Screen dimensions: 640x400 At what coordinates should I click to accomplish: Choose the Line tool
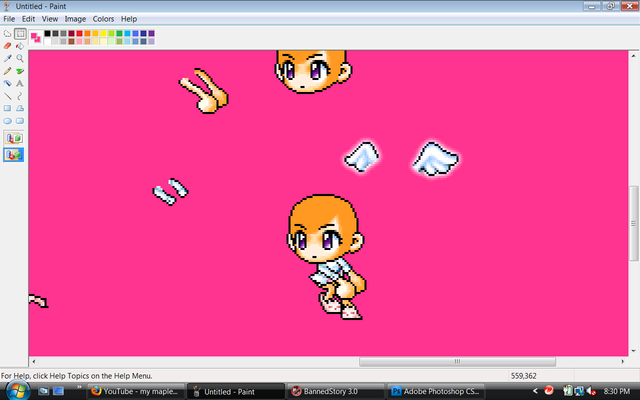(7, 96)
